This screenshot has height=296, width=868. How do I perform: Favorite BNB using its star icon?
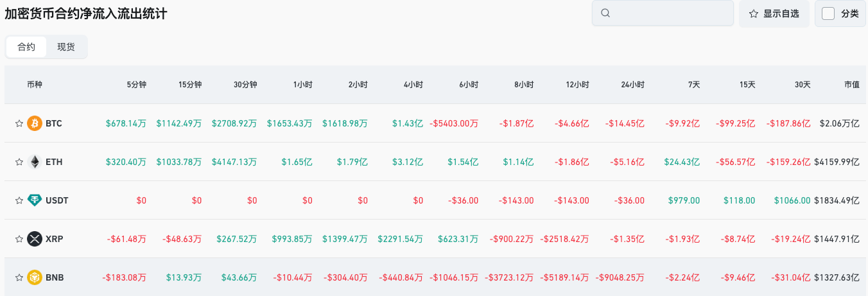19,277
